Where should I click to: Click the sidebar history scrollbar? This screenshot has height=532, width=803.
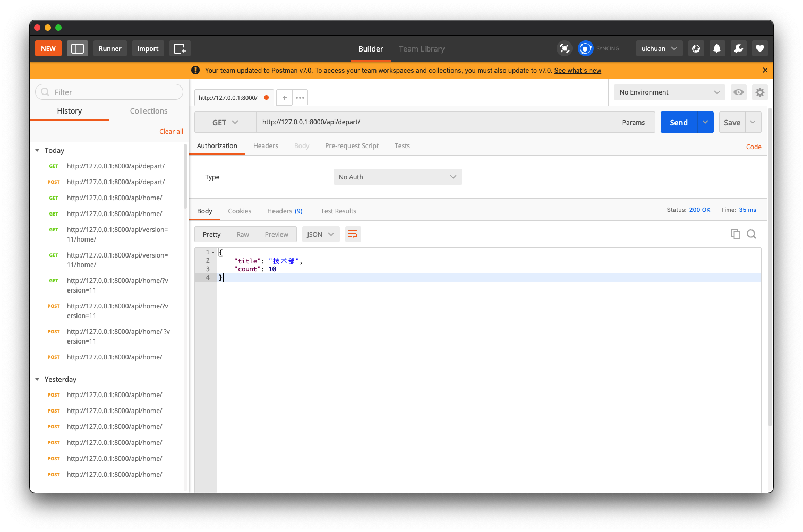tap(185, 175)
